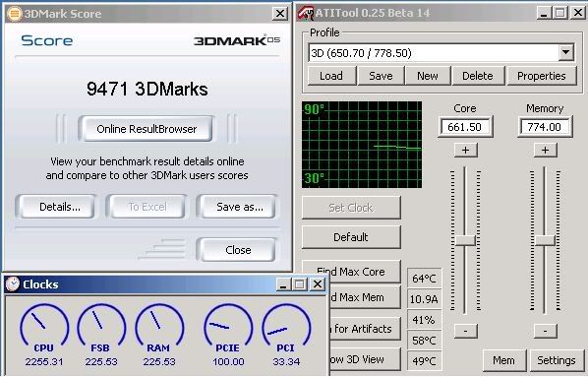Click the FSB clock gauge
The image size is (588, 377).
click(101, 325)
